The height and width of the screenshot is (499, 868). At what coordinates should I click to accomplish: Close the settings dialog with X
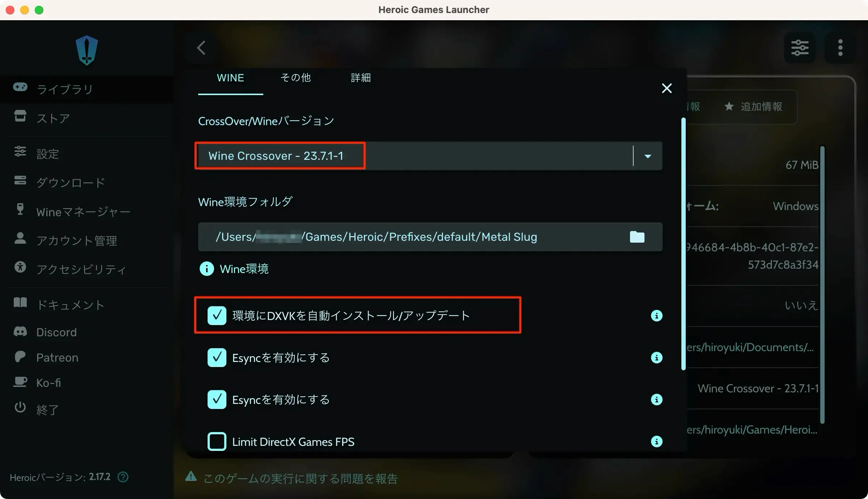tap(667, 88)
